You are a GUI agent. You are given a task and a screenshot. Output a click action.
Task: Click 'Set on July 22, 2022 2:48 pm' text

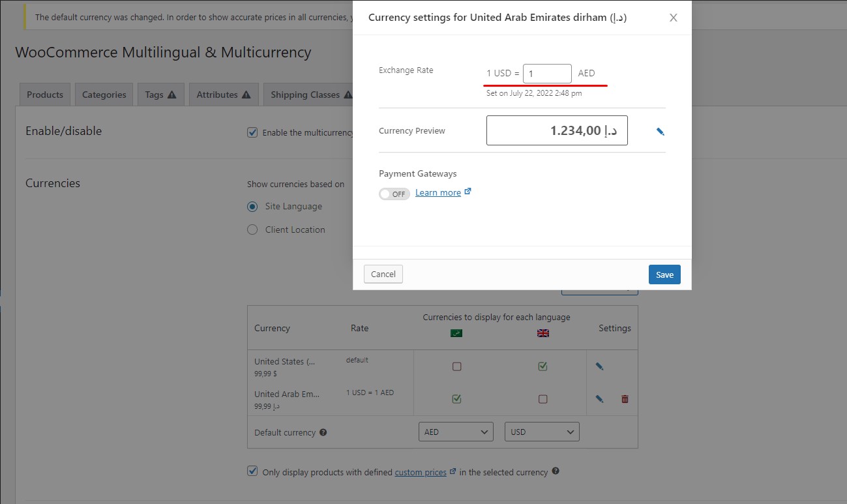point(534,93)
